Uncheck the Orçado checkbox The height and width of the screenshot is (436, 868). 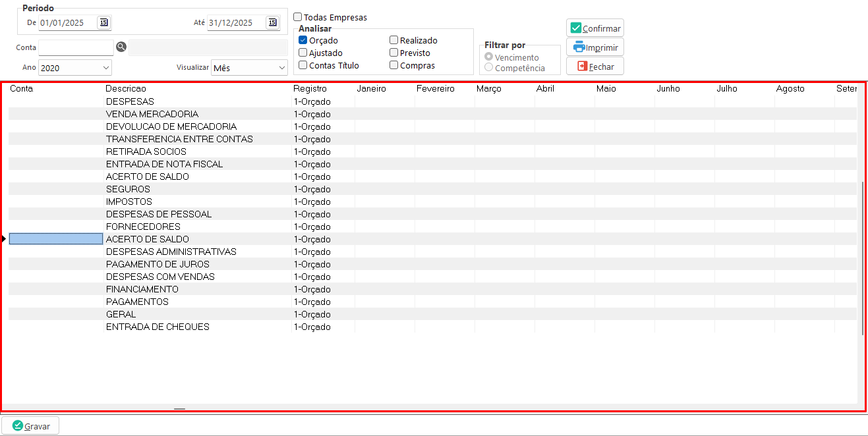[x=303, y=40]
